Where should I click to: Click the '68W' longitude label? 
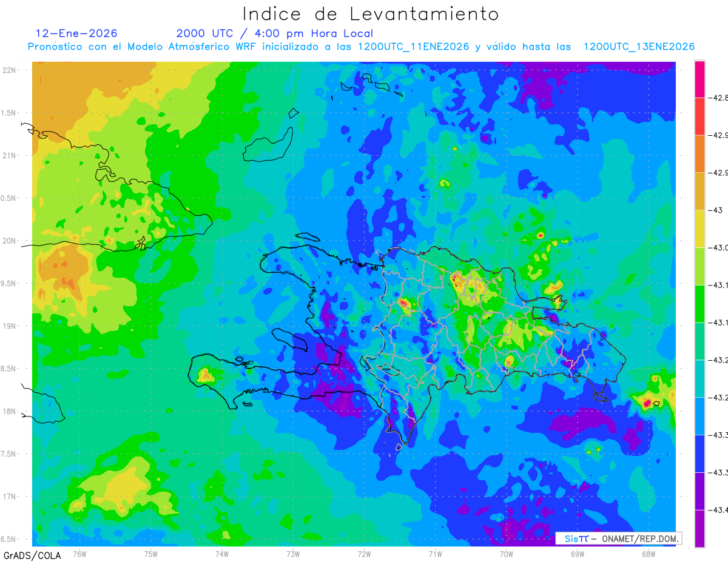pos(648,554)
